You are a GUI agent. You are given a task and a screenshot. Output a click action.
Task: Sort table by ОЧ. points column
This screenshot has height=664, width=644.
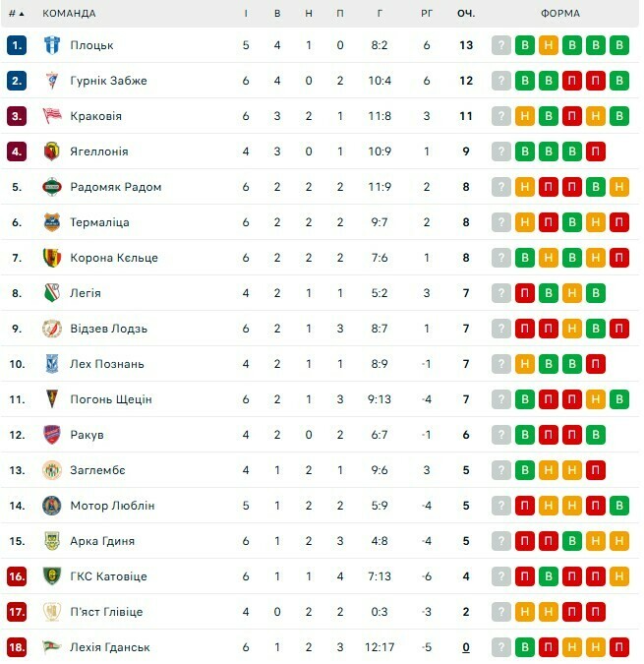point(466,14)
